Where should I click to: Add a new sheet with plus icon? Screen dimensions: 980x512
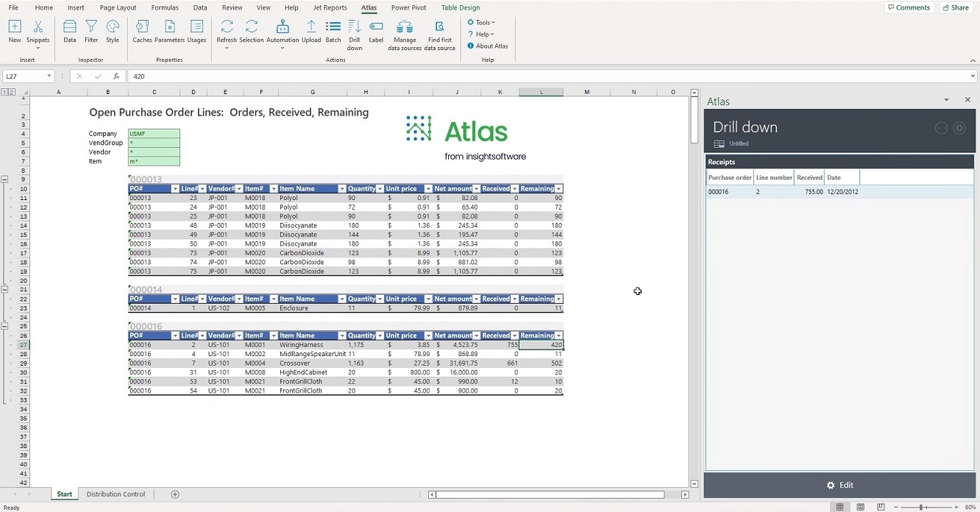coord(175,494)
